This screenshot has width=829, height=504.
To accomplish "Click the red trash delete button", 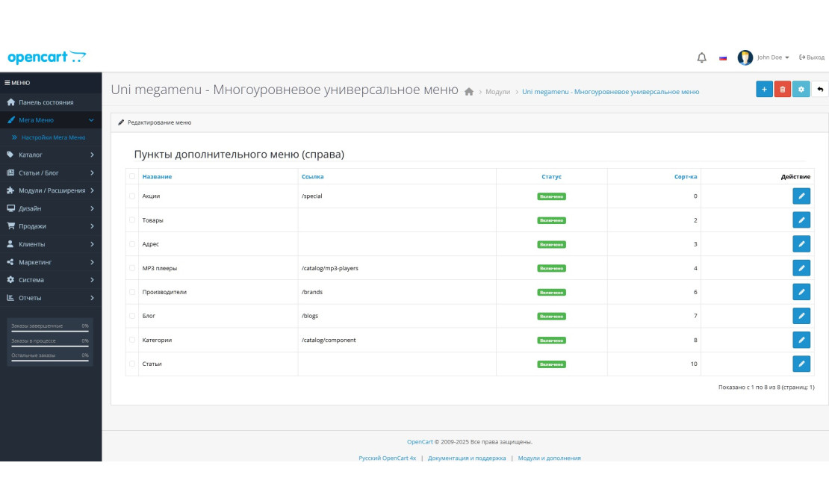I will [x=783, y=90].
